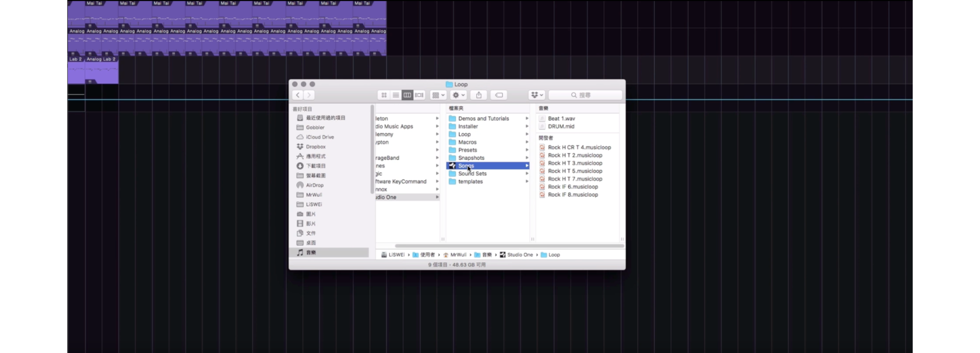Open the item arrangement dropdown
Viewport: 980px width, 353px height.
[438, 95]
